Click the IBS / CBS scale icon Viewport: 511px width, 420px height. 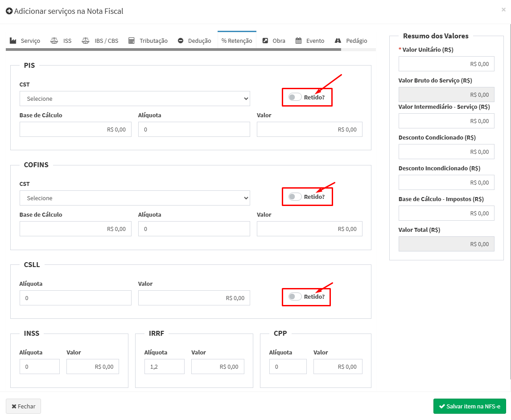click(x=86, y=41)
